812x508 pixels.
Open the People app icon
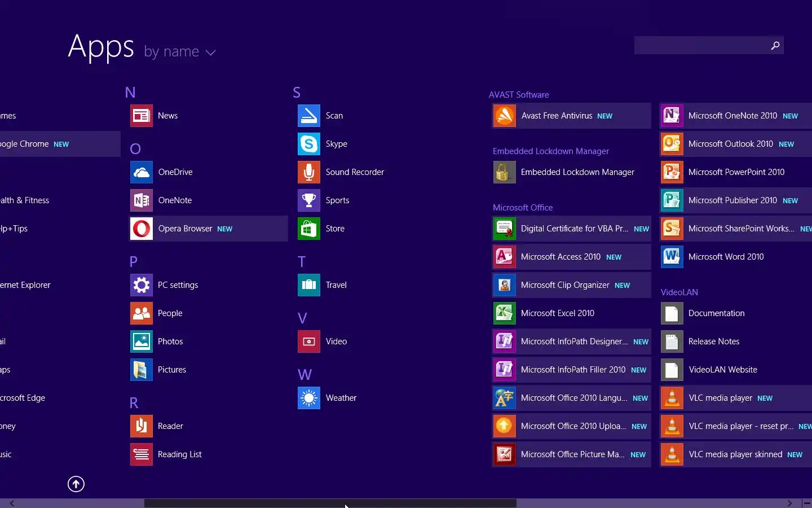pyautogui.click(x=142, y=313)
